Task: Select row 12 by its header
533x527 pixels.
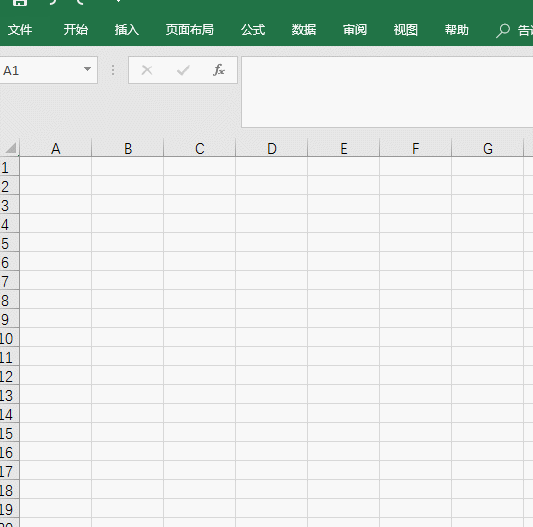Action: tap(10, 376)
